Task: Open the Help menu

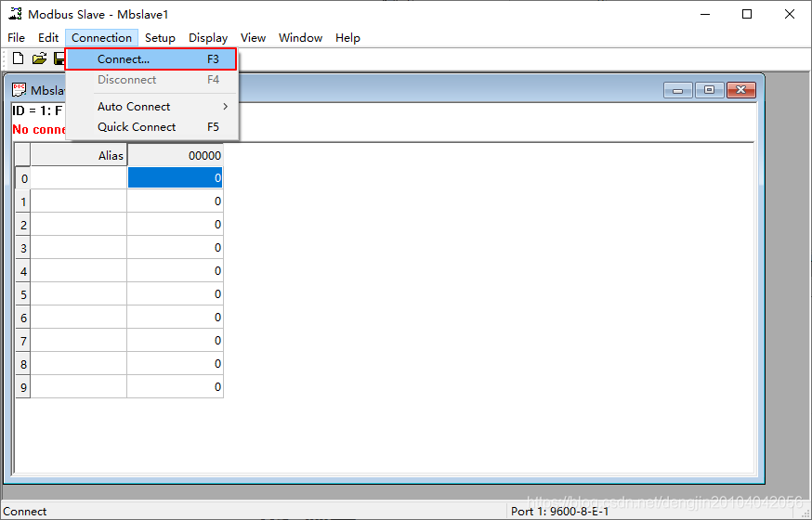Action: pos(347,38)
